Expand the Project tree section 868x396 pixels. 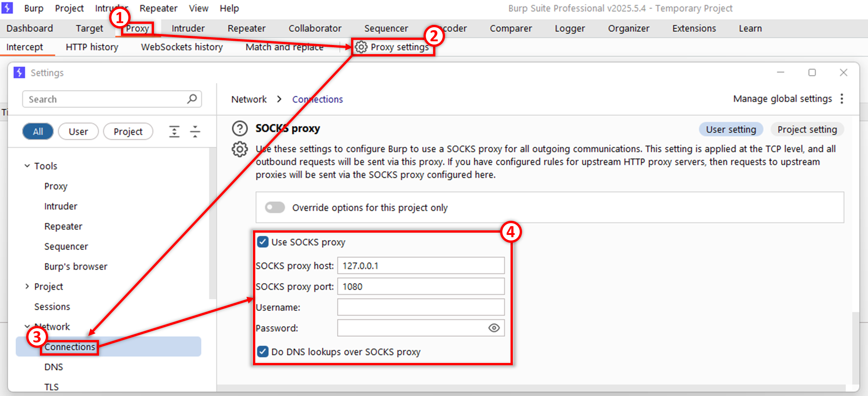27,286
